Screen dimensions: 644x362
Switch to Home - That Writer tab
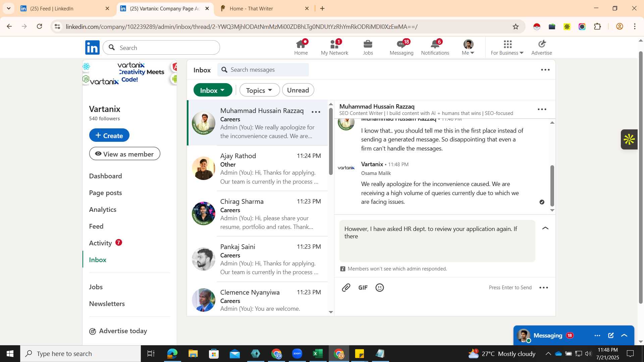pyautogui.click(x=264, y=8)
